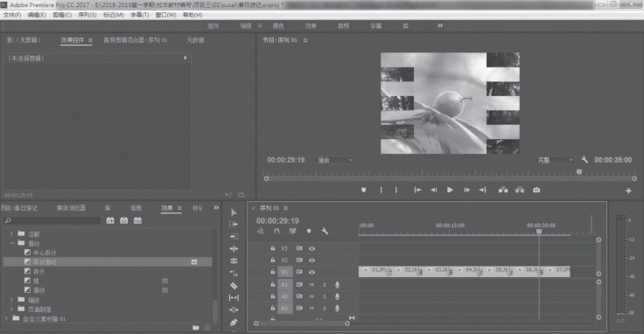644x334 pixels.
Task: Filter effects by 32-bit Color badge
Action: coord(123,220)
